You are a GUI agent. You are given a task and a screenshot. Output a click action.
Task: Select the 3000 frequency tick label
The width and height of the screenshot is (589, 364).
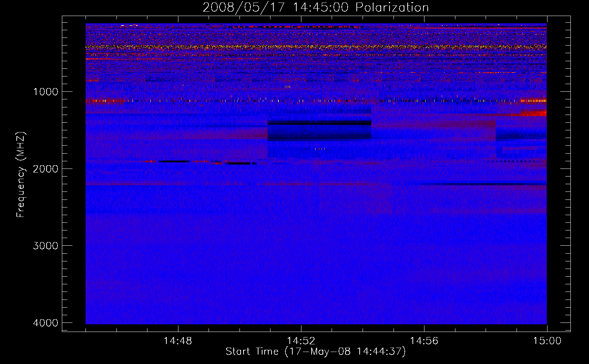[46, 246]
